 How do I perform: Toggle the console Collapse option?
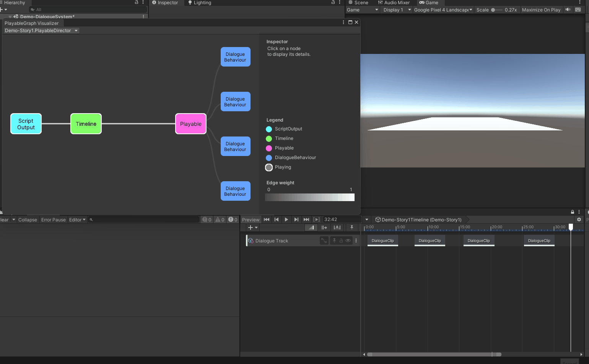pos(28,220)
